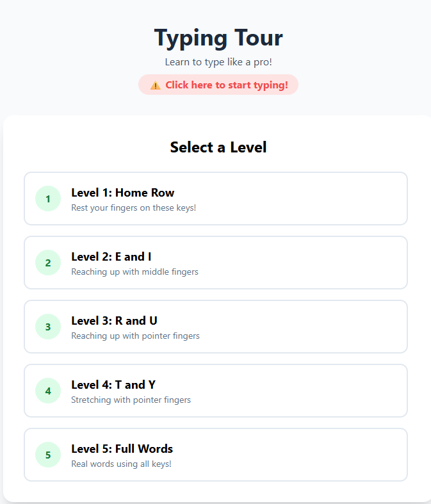Click 'Stretching with pointer fingers' description
Screen dimensions: 431x504
[x=131, y=400]
